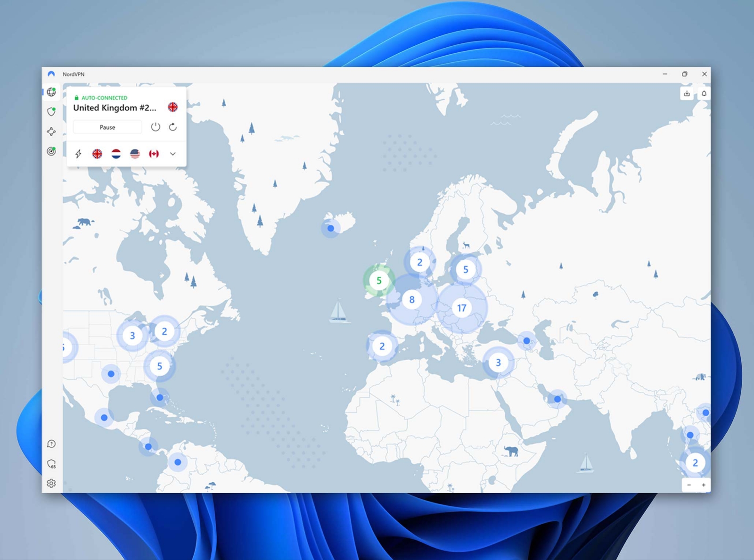Expand the recent connections chevron

(x=173, y=154)
